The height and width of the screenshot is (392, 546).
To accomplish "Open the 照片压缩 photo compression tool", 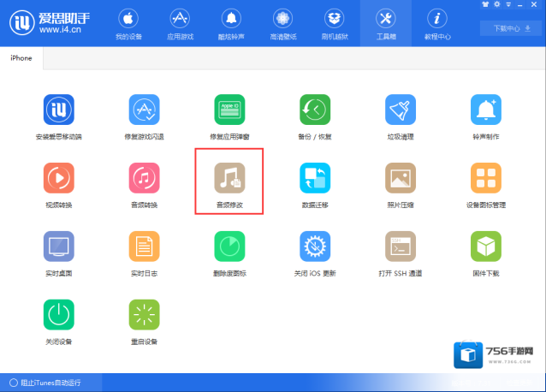I will pyautogui.click(x=401, y=178).
